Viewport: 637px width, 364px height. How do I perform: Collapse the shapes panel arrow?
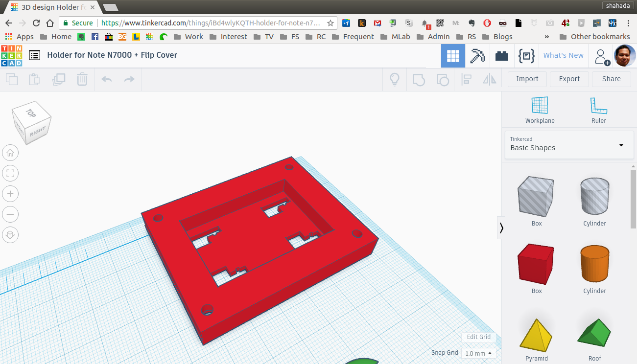[x=501, y=227]
